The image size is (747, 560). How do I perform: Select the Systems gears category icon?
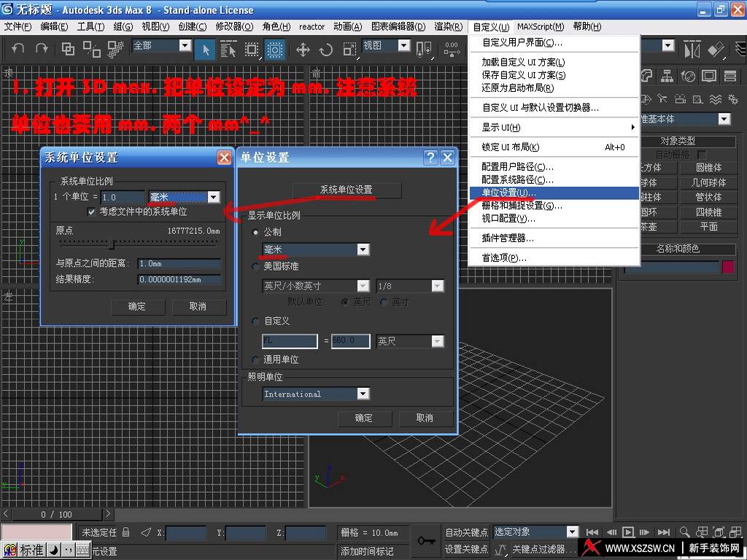pyautogui.click(x=733, y=99)
